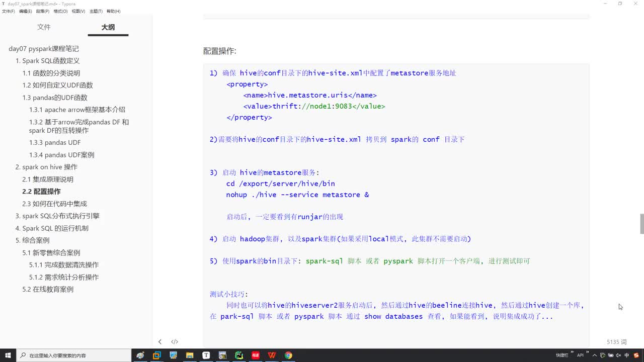Show hidden system tray icons
The height and width of the screenshot is (362, 644).
pos(595,355)
